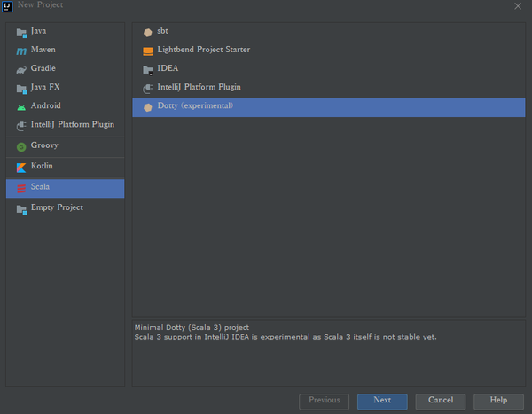Image resolution: width=532 pixels, height=414 pixels.
Task: Select Dotty (experimental) template
Action: pos(329,107)
